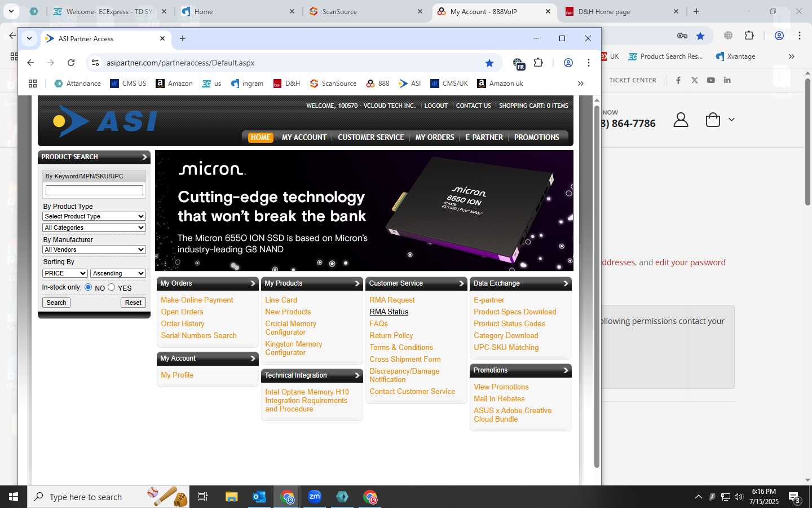Open apps grid icon in bookmarks bar
Viewport: 812px width, 508px height.
coord(33,84)
